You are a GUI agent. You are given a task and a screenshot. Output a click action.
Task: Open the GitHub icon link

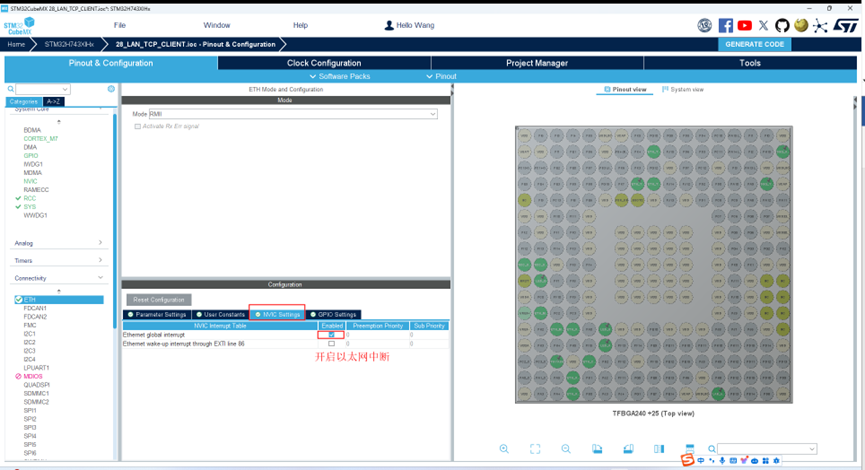click(x=782, y=25)
